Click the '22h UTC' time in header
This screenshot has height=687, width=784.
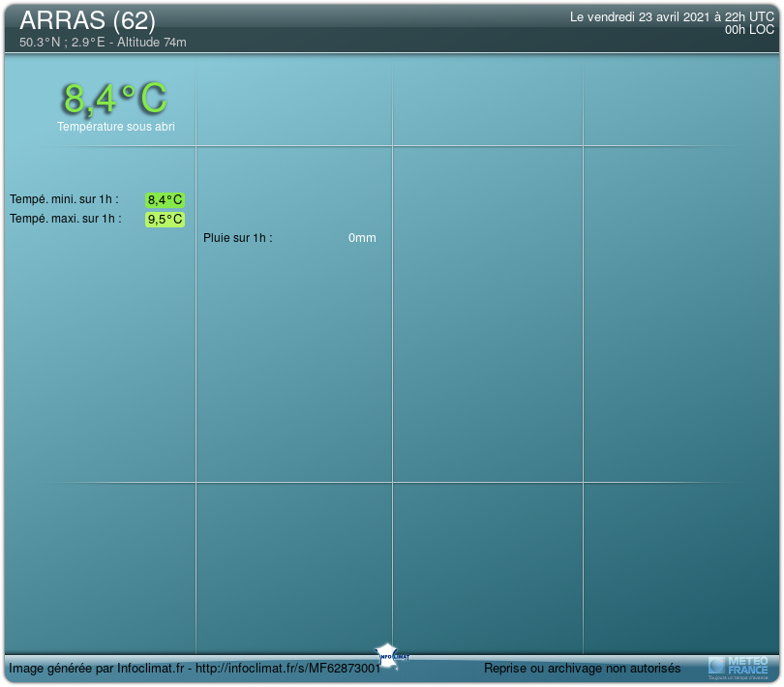(x=751, y=17)
